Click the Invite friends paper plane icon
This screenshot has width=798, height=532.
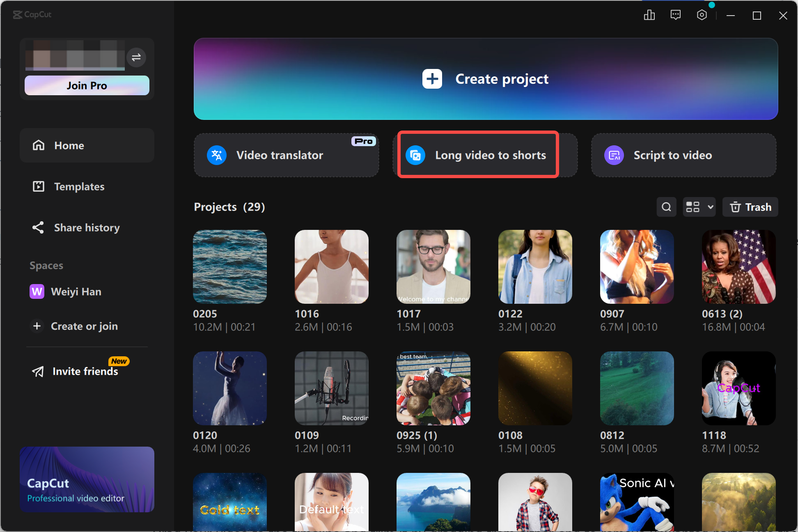click(x=37, y=371)
